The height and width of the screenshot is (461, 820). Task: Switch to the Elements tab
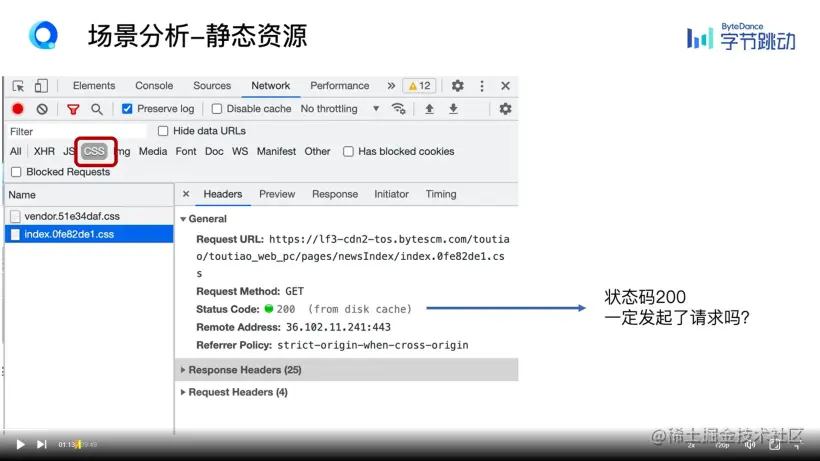94,86
